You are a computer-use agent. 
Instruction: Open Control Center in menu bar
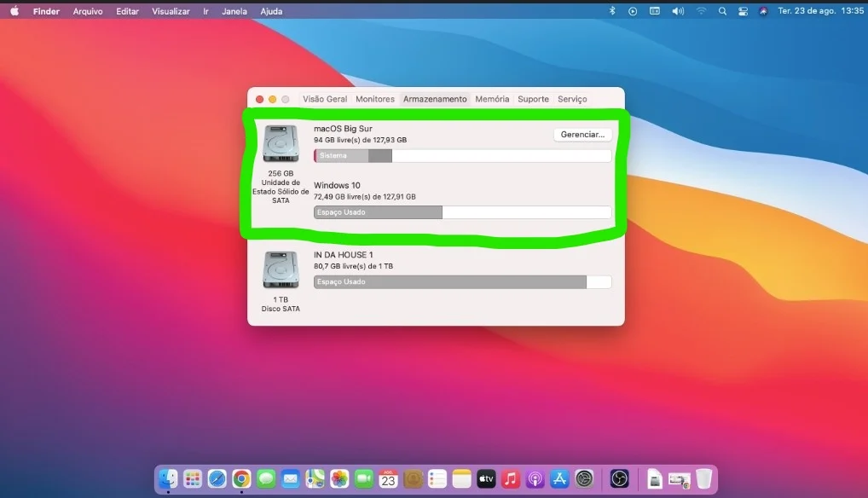743,11
